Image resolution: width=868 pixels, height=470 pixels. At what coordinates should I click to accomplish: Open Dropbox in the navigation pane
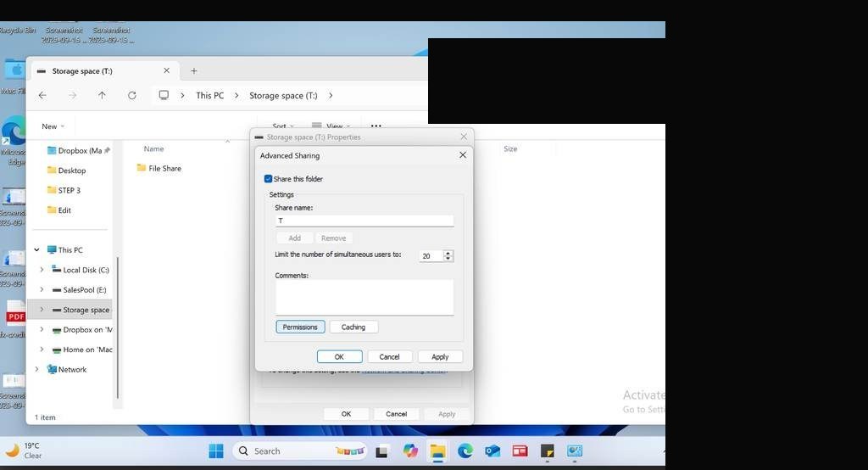point(78,150)
